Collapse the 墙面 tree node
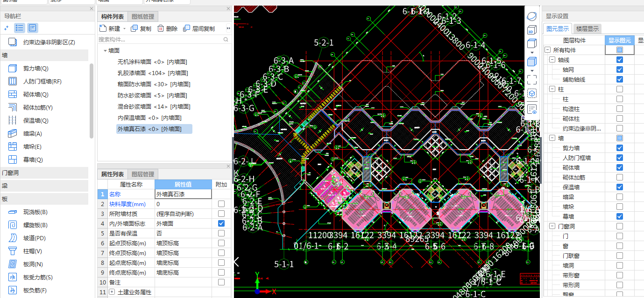The image size is (644, 298). point(105,50)
